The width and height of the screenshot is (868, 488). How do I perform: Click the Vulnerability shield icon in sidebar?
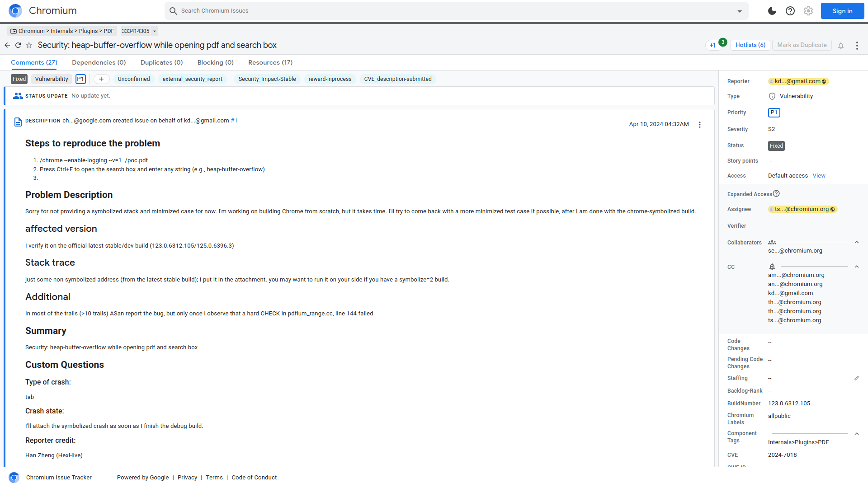(x=772, y=96)
